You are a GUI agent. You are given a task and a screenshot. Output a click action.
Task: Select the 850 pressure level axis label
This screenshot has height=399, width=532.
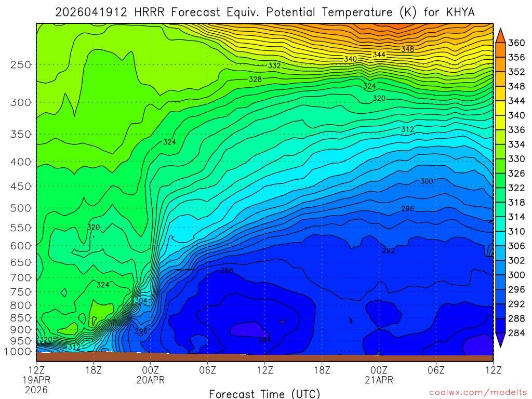pyautogui.click(x=21, y=318)
